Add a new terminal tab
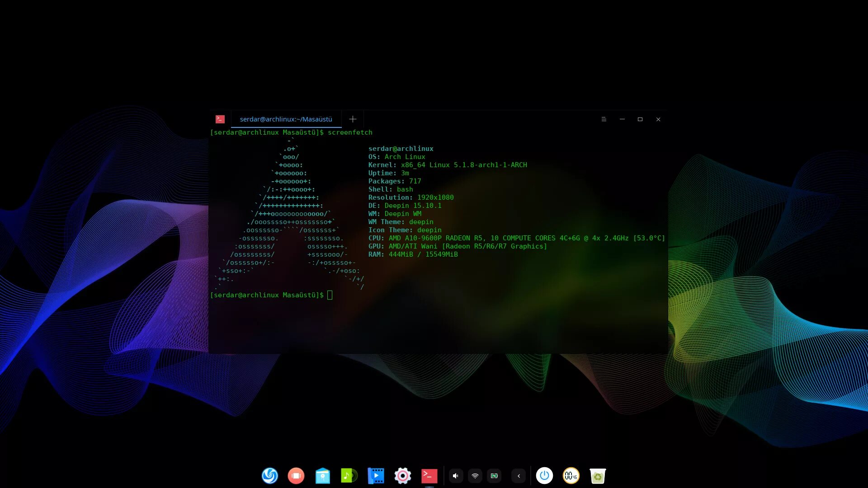The image size is (868, 488). (x=353, y=119)
